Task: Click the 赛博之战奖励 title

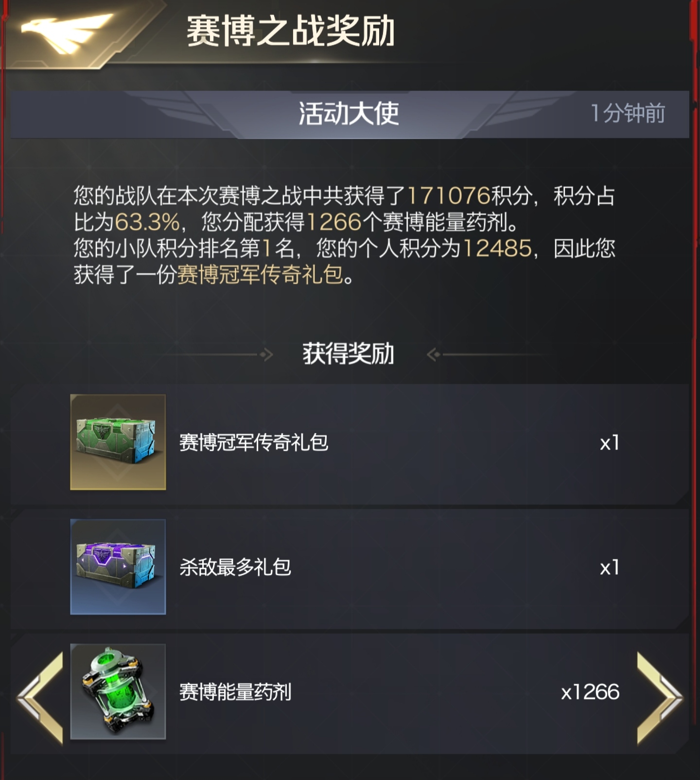Action: point(291,31)
